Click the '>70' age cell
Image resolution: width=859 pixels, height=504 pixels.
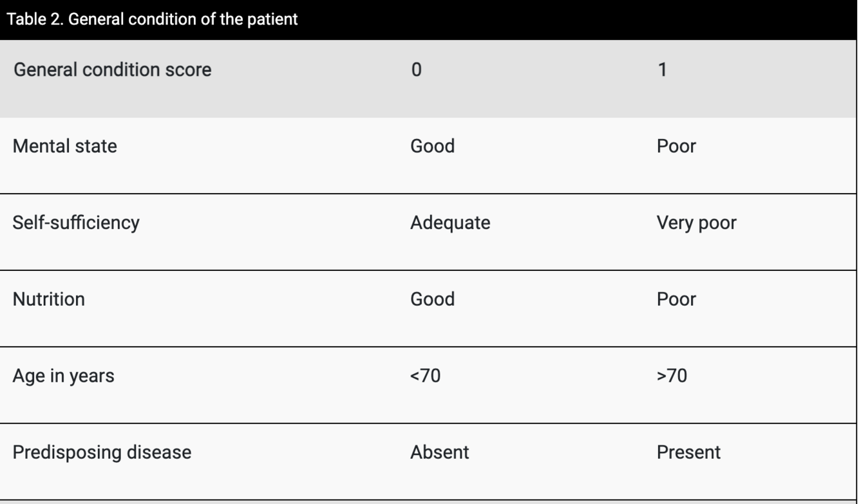pos(672,376)
